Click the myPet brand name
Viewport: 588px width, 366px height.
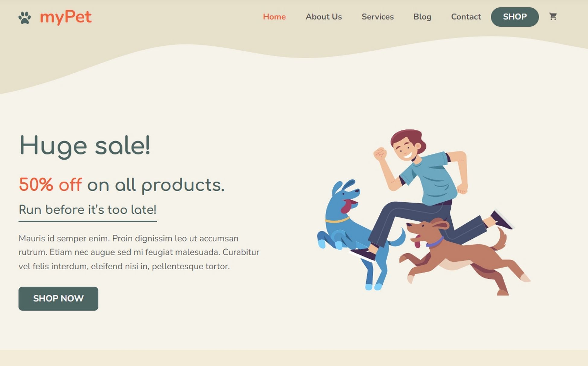tap(66, 17)
